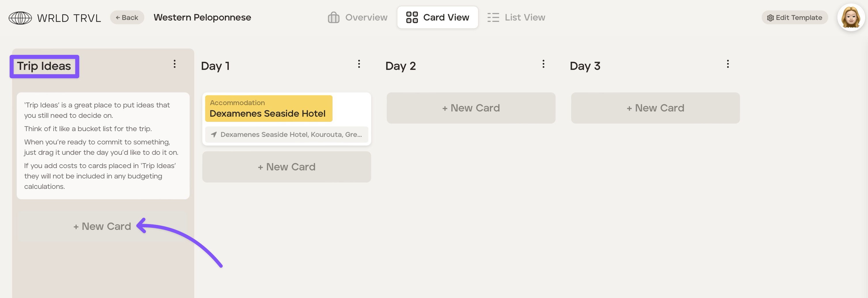Open the yellow Dexamenes Seaside Hotel accommodation card
The image size is (868, 298).
click(x=269, y=109)
